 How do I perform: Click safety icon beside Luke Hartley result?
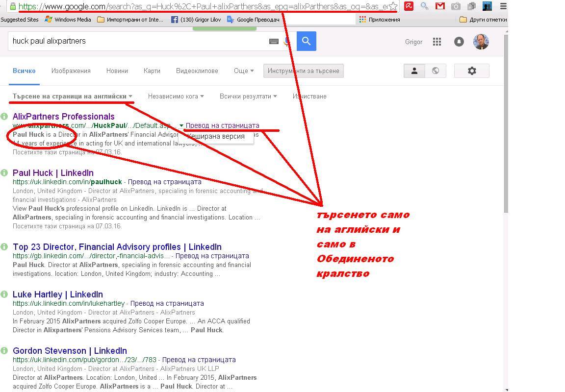coord(4,294)
